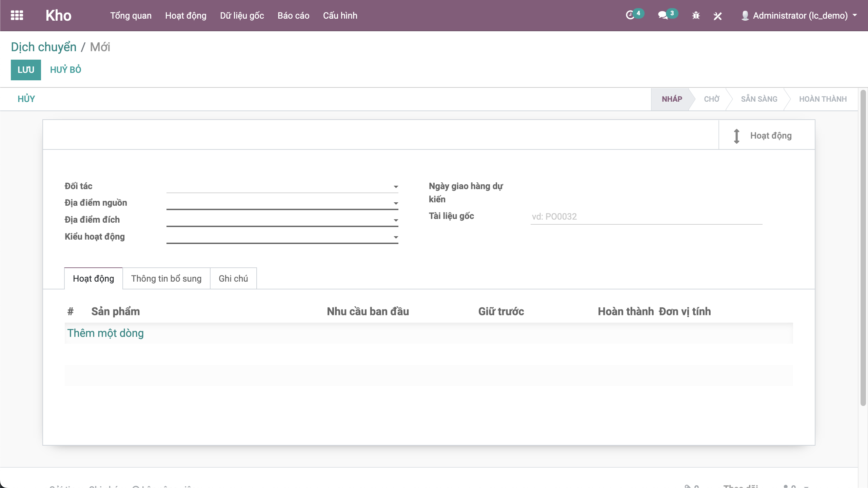This screenshot has width=868, height=488.
Task: Open activities clock icon with badge
Action: pyautogui.click(x=630, y=16)
